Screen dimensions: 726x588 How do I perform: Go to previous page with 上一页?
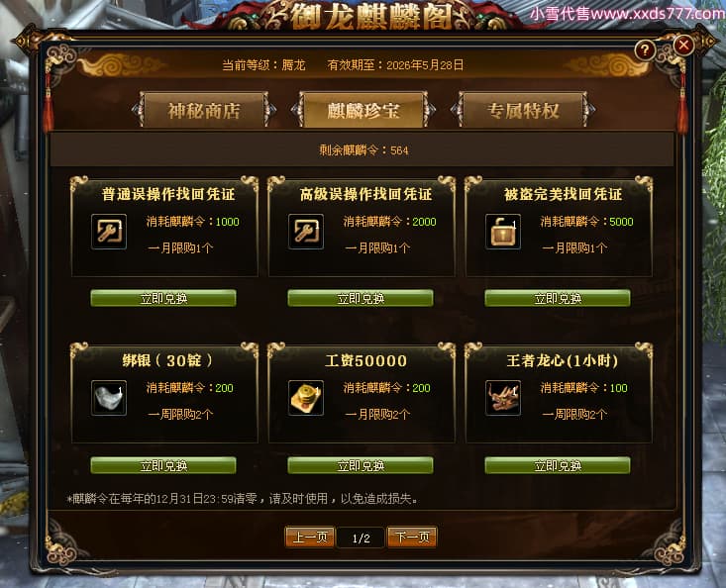coord(310,538)
